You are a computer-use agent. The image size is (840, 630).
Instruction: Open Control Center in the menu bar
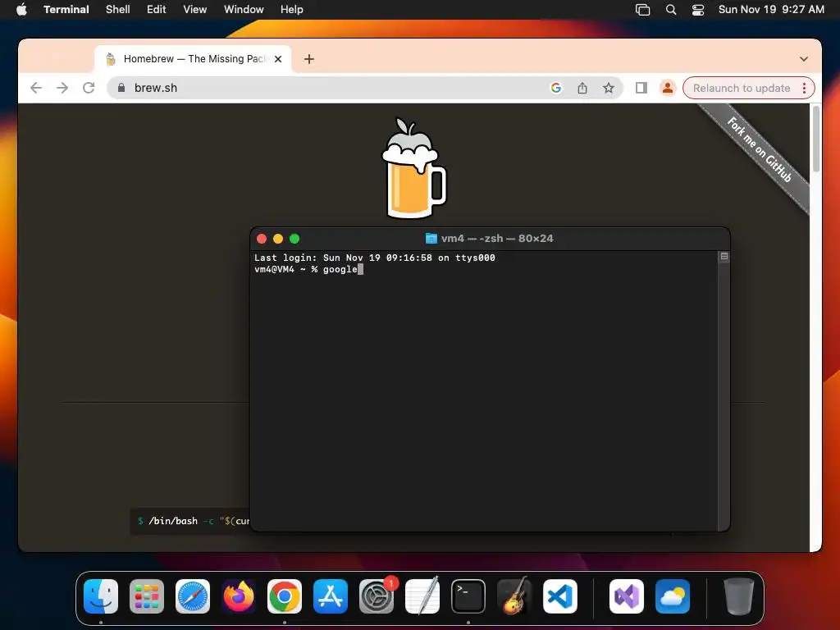tap(698, 10)
